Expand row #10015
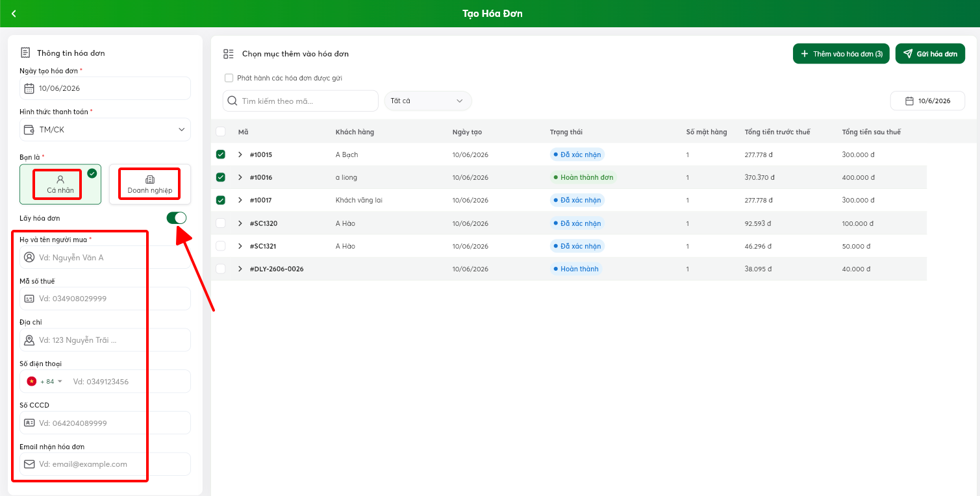980x496 pixels. (x=240, y=155)
